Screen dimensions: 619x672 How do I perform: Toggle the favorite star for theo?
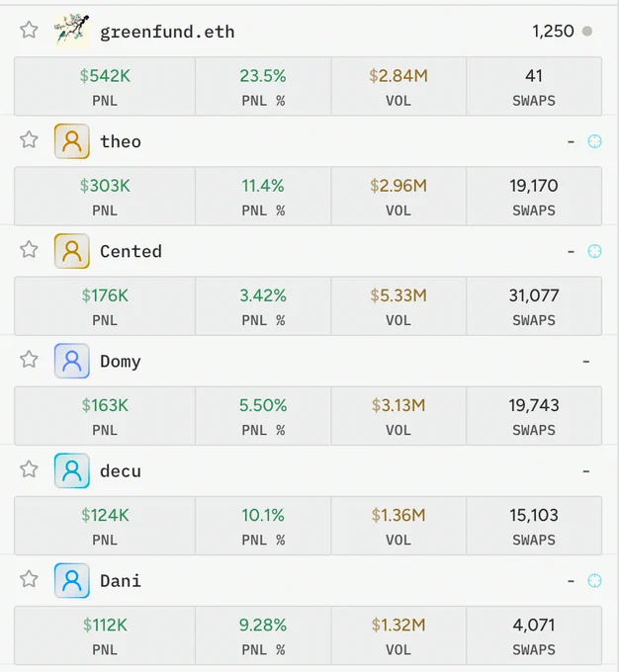[29, 139]
